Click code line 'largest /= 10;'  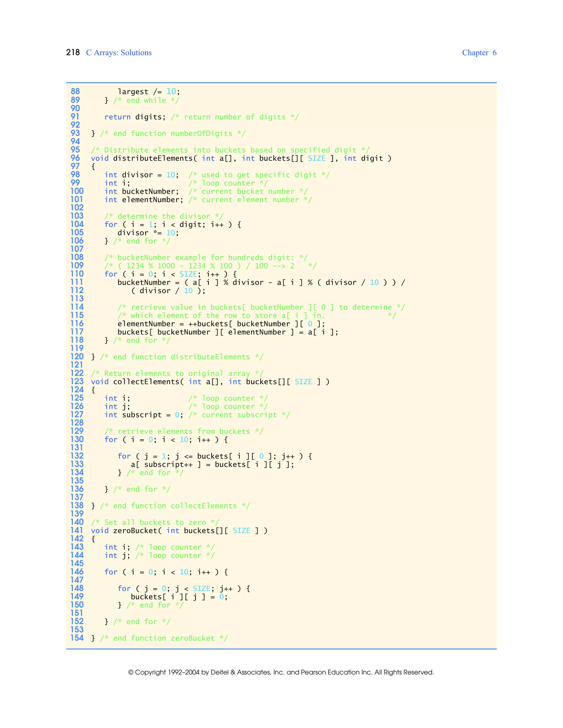[x=149, y=92]
